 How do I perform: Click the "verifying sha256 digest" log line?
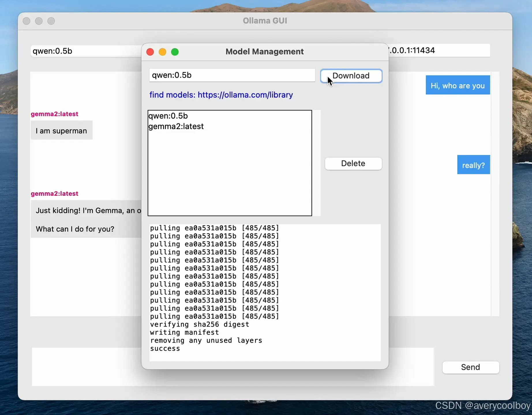click(199, 324)
